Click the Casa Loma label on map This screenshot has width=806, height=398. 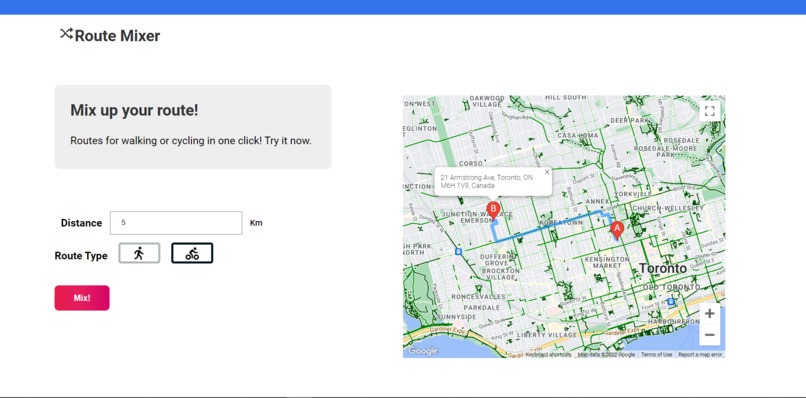point(578,135)
